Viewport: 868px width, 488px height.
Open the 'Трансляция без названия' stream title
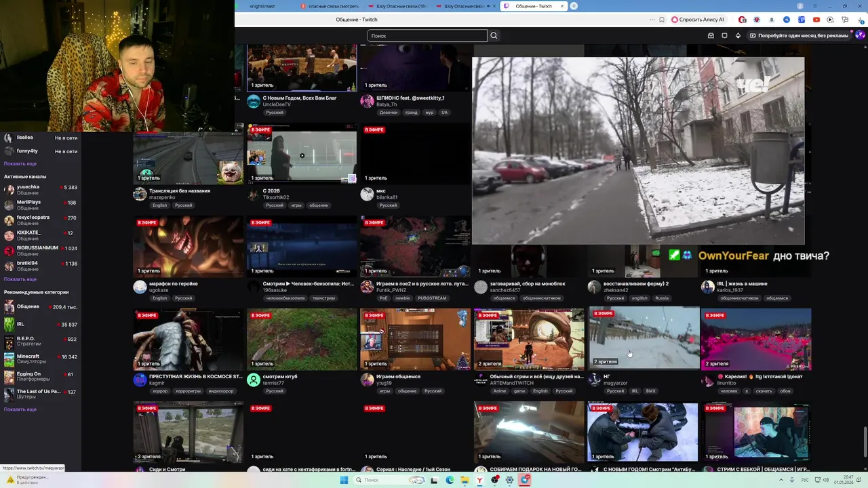(180, 190)
